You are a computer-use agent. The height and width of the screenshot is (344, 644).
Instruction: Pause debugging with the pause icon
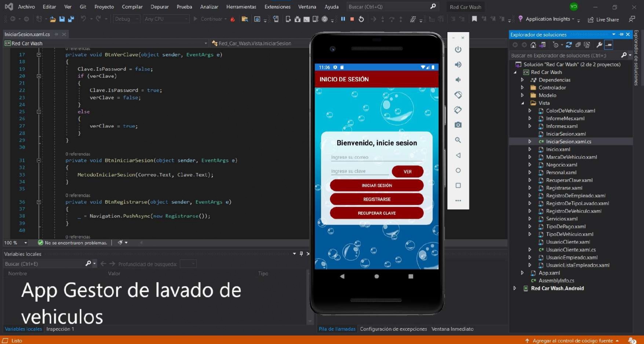[x=343, y=19]
